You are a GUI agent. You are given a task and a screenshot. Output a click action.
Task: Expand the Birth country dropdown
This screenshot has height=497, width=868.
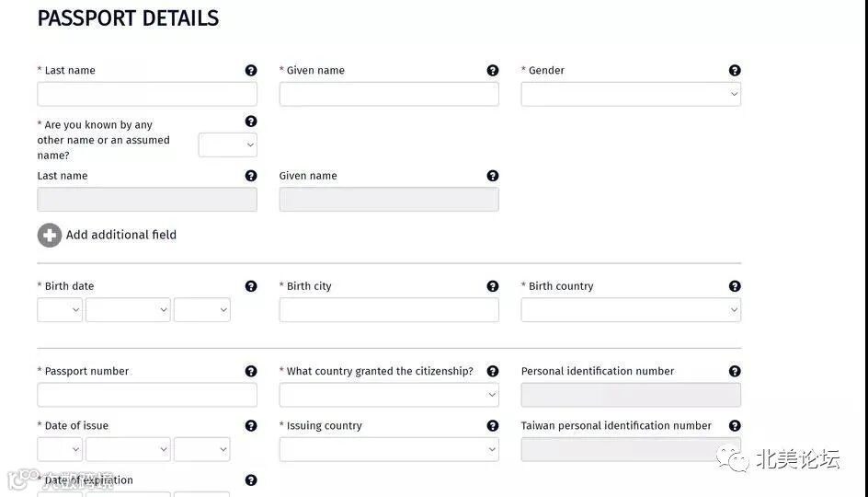[631, 310]
